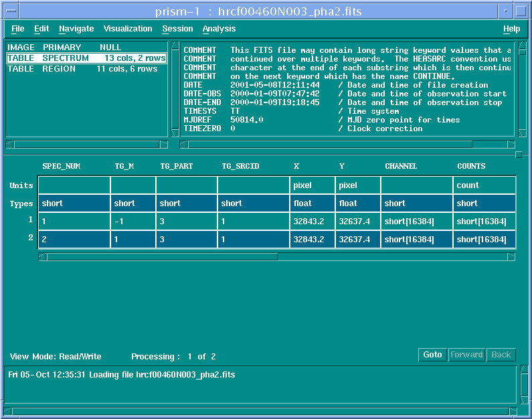Click the SPEC_NUM column header
Screen dimensions: 532x419
[62, 166]
